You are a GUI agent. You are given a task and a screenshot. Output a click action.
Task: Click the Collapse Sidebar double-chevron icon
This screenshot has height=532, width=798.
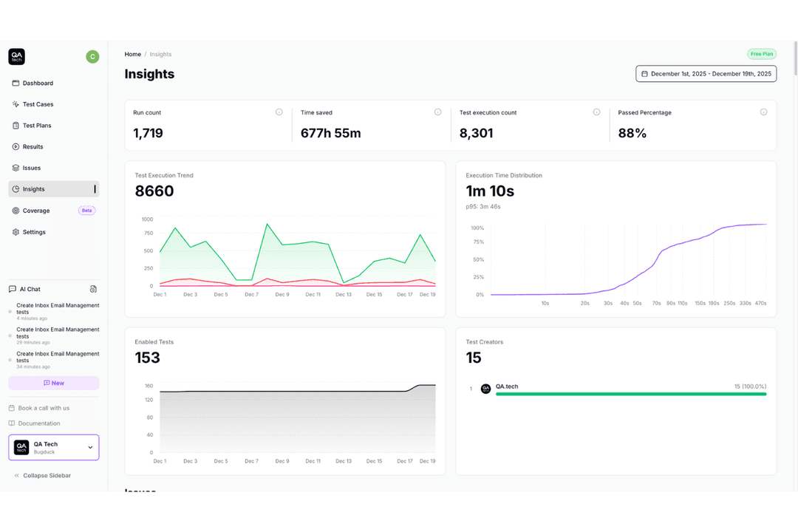click(17, 476)
